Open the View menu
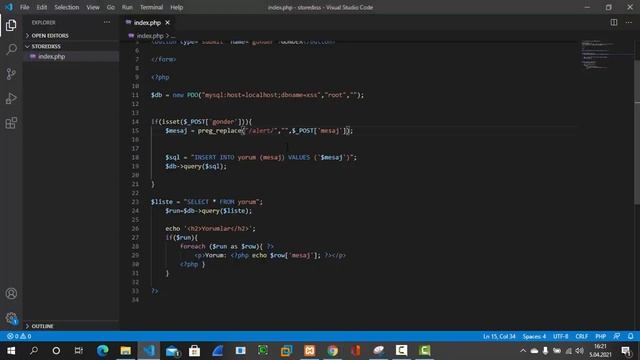This screenshot has height=360, width=640. coord(93,7)
